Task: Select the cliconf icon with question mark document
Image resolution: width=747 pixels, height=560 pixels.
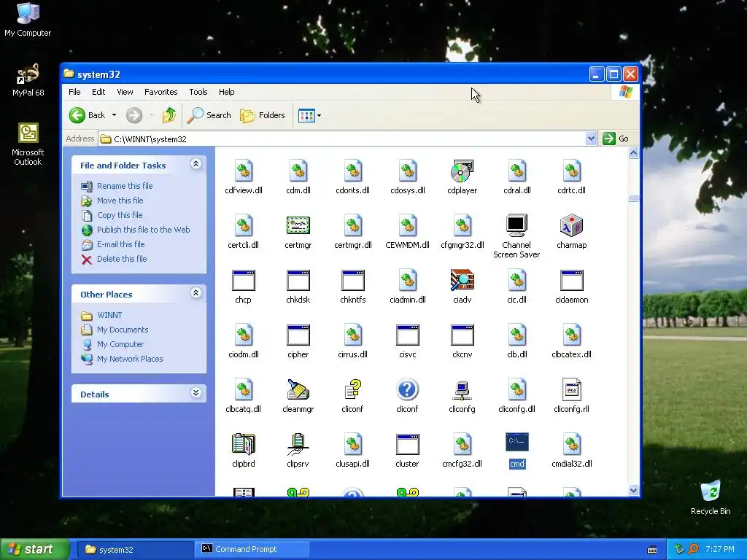Action: pyautogui.click(x=352, y=389)
